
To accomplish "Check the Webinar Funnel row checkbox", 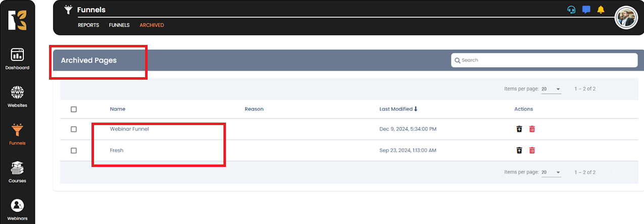I will click(x=74, y=129).
